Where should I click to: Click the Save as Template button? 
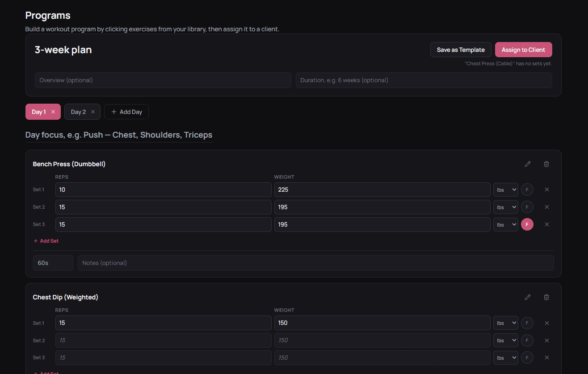coord(461,50)
